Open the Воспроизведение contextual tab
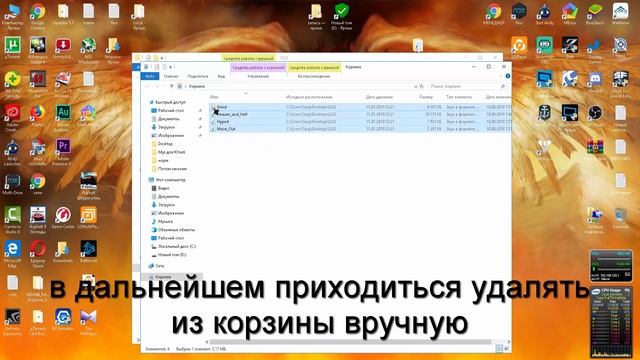The height and width of the screenshot is (360, 640). [313, 76]
